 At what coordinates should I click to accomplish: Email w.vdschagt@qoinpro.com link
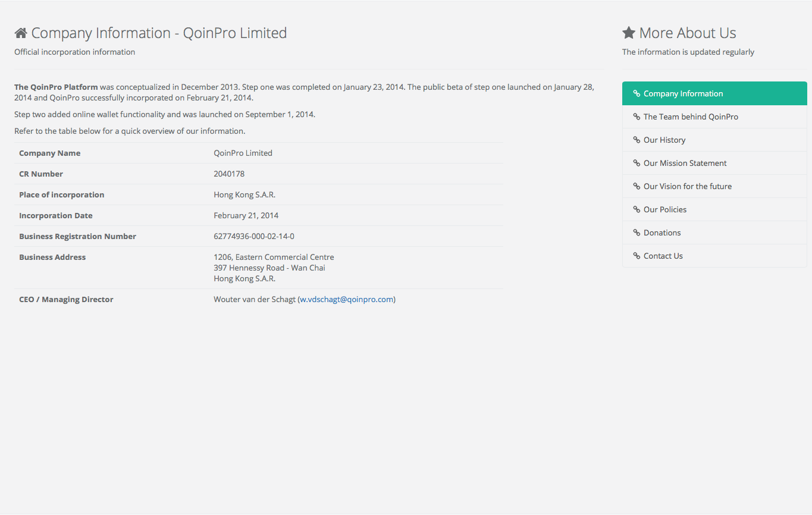click(346, 299)
